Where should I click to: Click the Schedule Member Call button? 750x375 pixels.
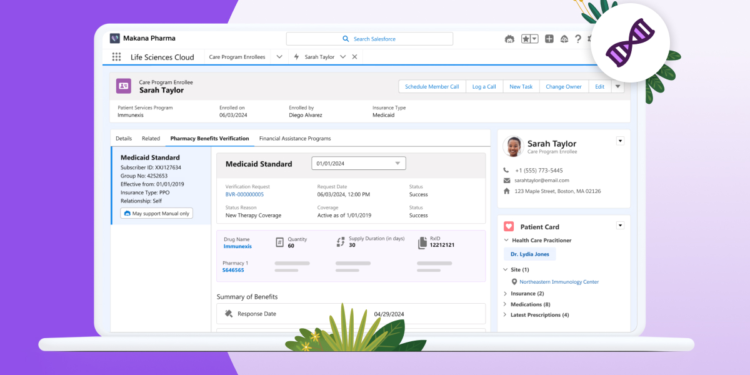[432, 87]
